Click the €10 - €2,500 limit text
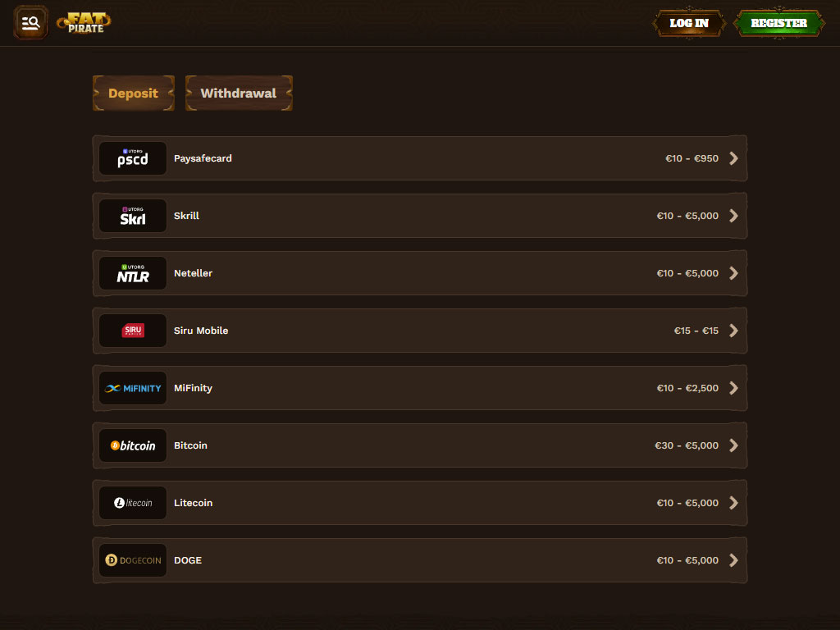840x630 pixels. 687,388
